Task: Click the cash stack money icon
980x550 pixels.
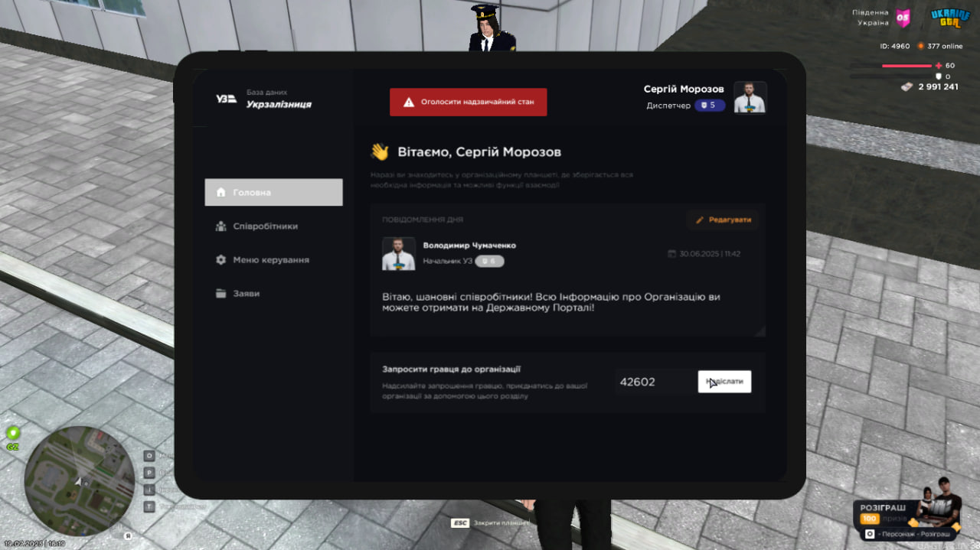Action: click(907, 87)
